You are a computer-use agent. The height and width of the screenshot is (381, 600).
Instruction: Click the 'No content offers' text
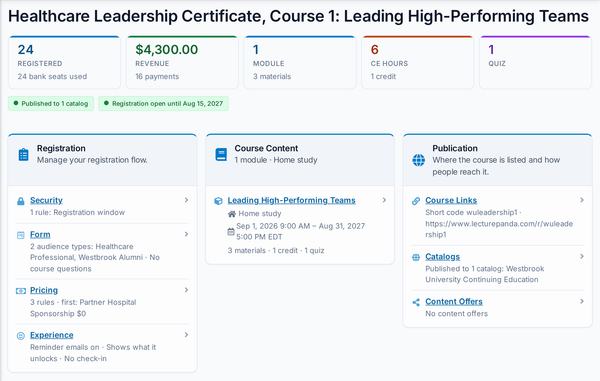457,314
